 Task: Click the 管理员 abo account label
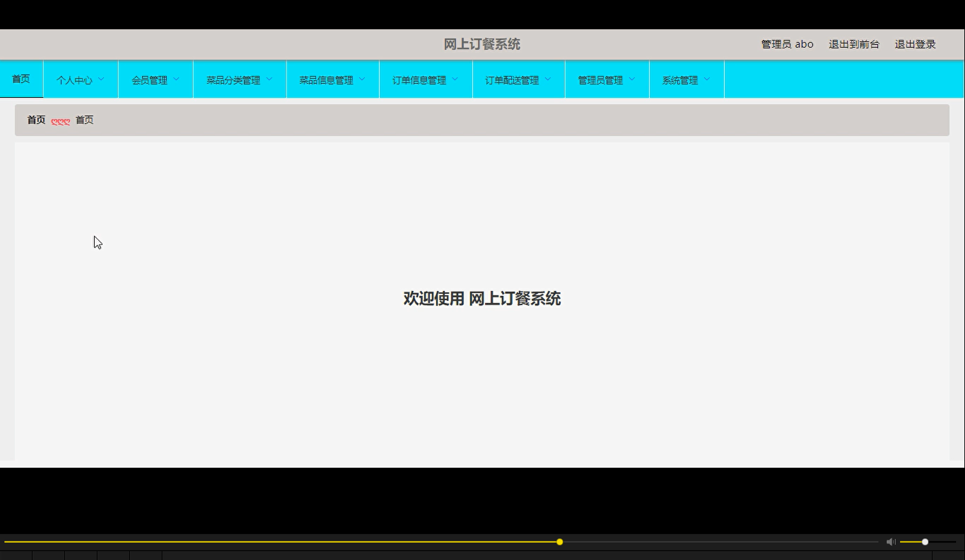[x=787, y=44]
